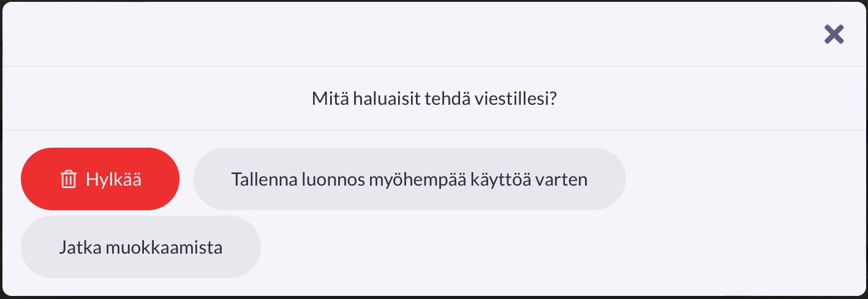Click the trash can icon
This screenshot has width=868, height=299.
point(68,180)
